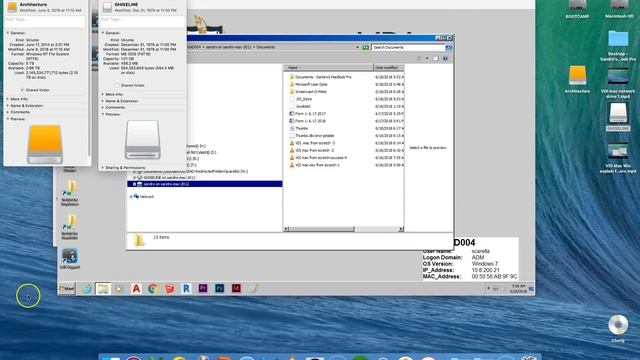This screenshot has width=640, height=360.
Task: Click the horizontal scrollbar in the file list
Action: (322, 229)
